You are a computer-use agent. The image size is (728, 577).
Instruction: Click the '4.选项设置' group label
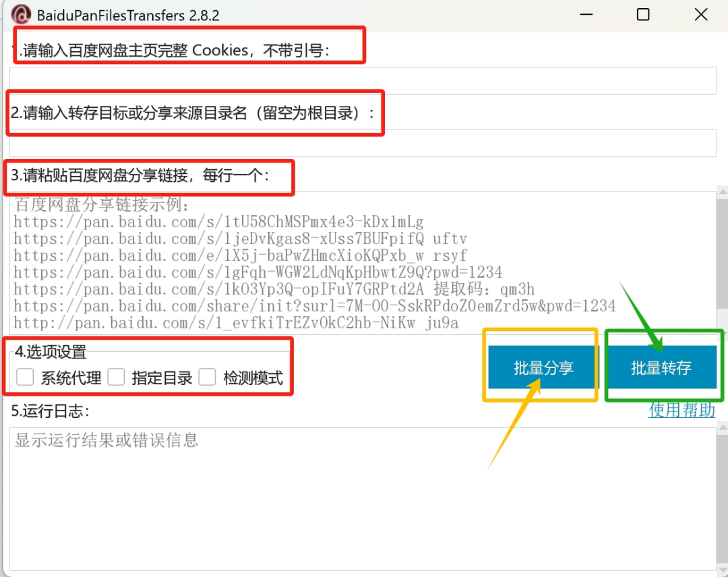click(x=51, y=352)
